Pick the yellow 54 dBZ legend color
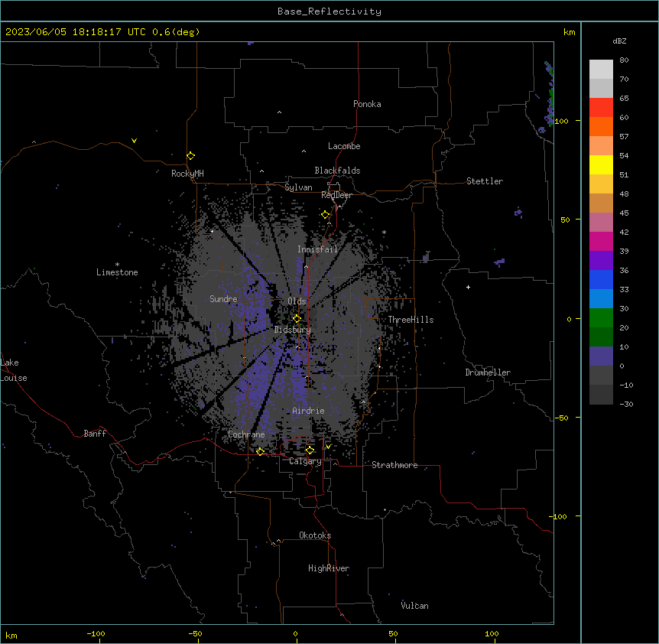This screenshot has height=644, width=659. point(601,164)
